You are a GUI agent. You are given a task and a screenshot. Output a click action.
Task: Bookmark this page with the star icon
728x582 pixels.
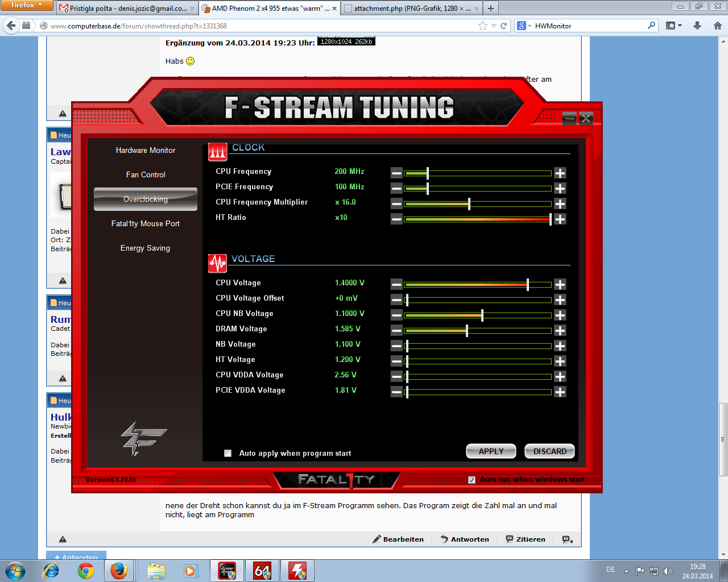click(483, 26)
